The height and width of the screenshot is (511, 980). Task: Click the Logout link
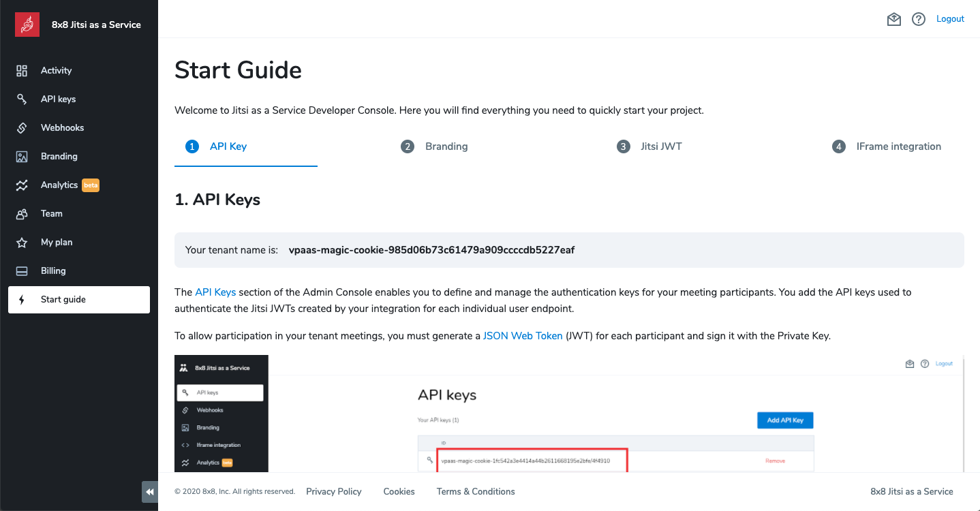[x=950, y=19]
